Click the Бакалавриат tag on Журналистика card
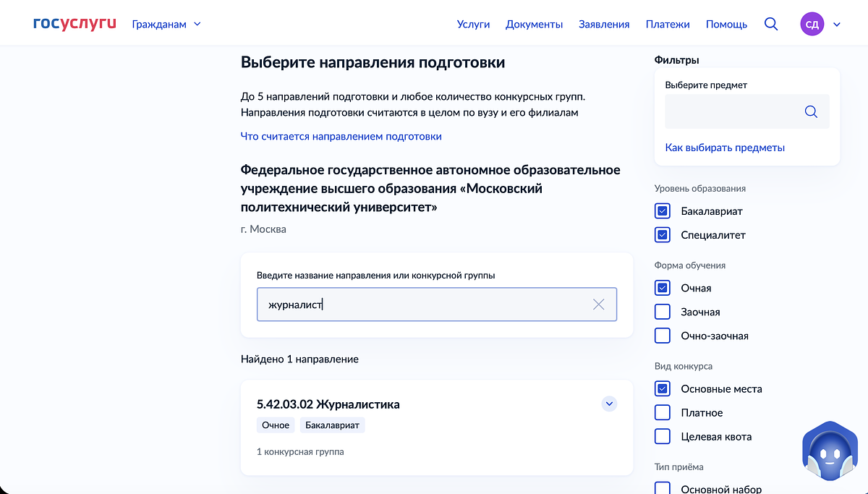The image size is (868, 494). pyautogui.click(x=332, y=425)
